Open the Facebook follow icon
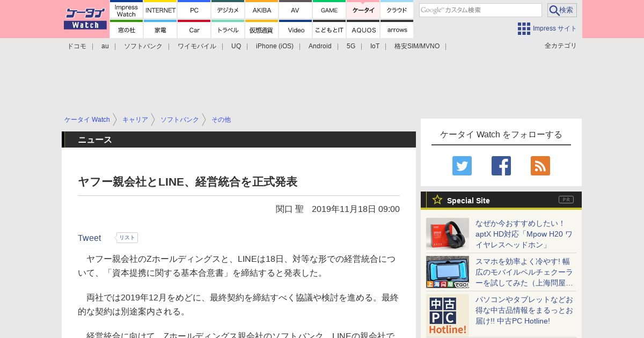 coord(501,166)
